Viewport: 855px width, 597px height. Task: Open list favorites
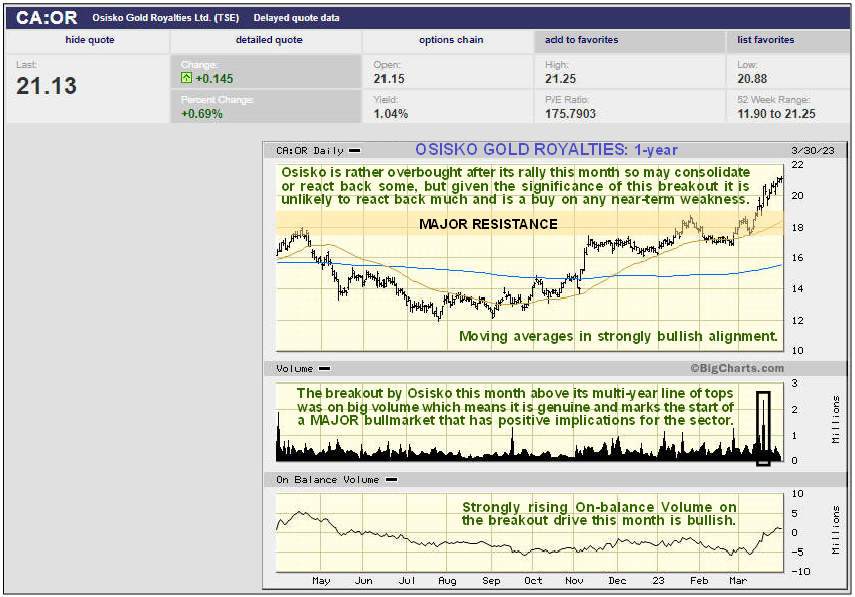point(766,40)
